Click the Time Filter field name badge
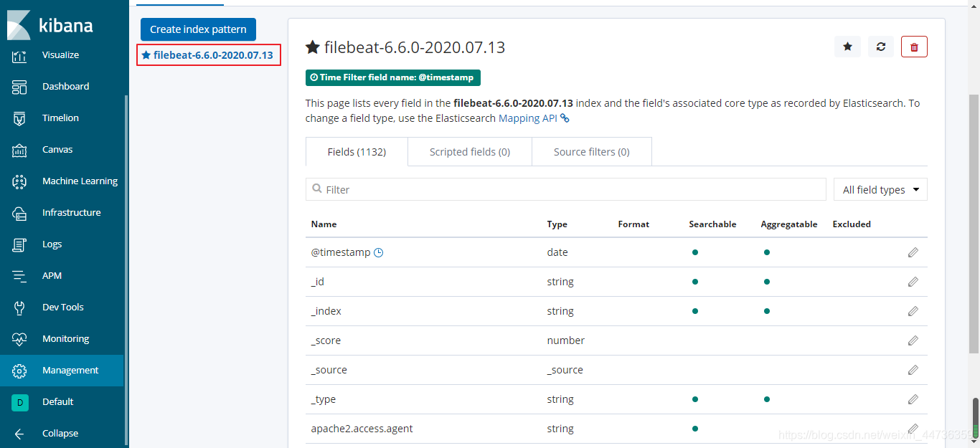 coord(393,77)
